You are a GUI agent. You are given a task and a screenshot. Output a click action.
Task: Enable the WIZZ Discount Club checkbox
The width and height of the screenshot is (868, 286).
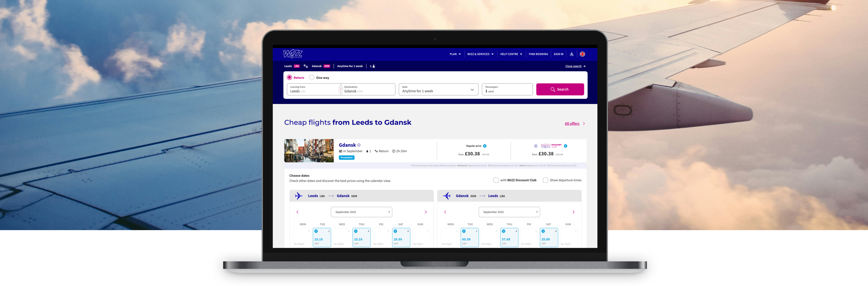pyautogui.click(x=496, y=180)
